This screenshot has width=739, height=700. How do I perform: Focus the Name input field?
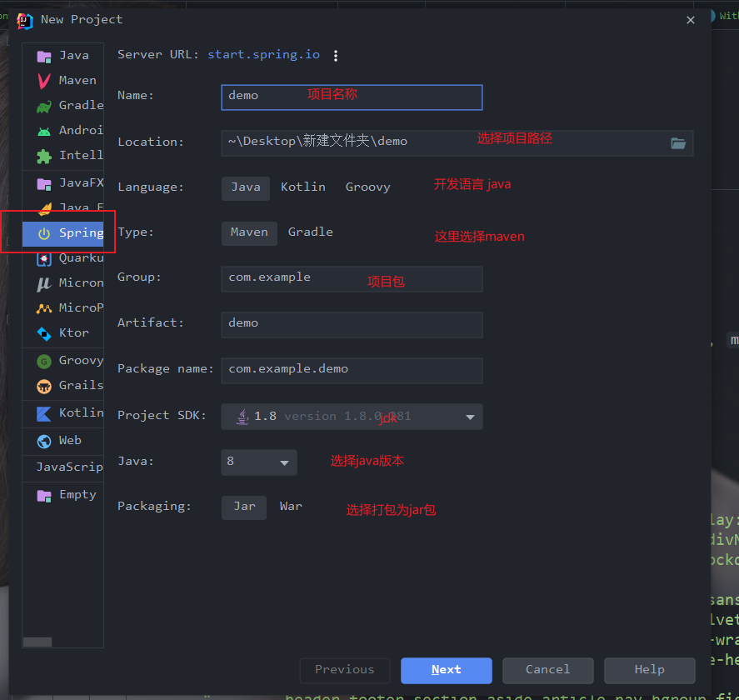[352, 97]
